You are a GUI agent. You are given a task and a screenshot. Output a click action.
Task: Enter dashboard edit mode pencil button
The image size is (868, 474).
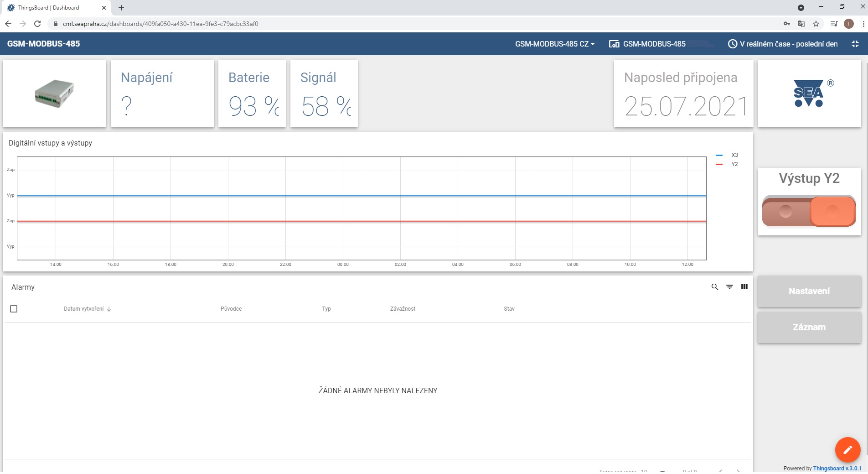(847, 450)
